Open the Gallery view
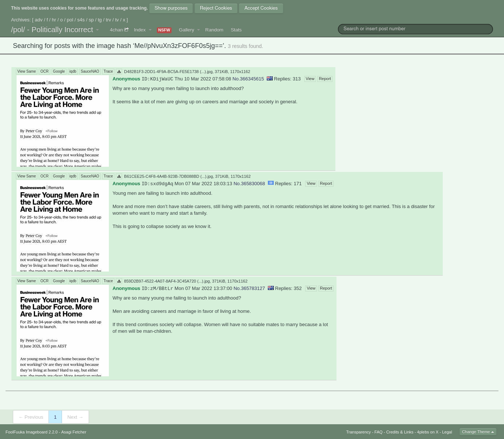 (x=186, y=30)
